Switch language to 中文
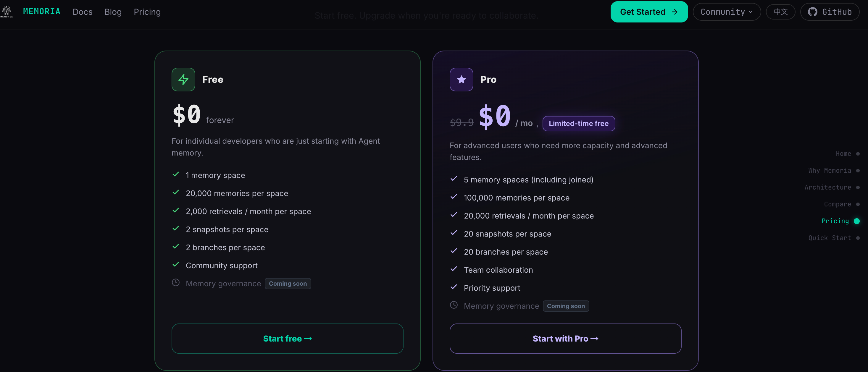868x372 pixels. (780, 12)
